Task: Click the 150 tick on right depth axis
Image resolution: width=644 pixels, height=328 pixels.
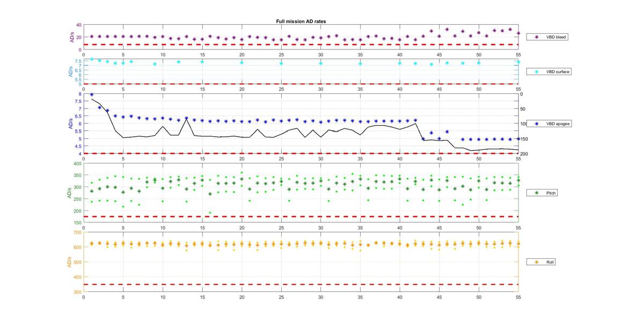Action: tap(523, 139)
